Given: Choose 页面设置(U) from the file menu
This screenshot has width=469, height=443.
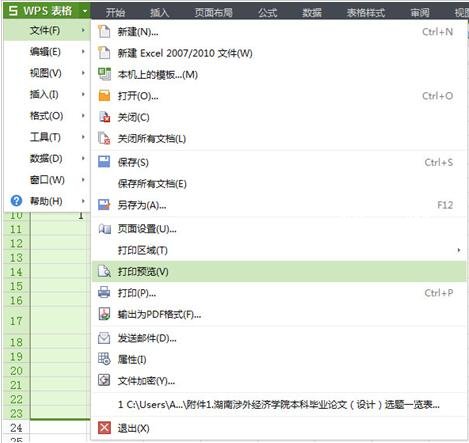Looking at the screenshot, I should [279, 229].
